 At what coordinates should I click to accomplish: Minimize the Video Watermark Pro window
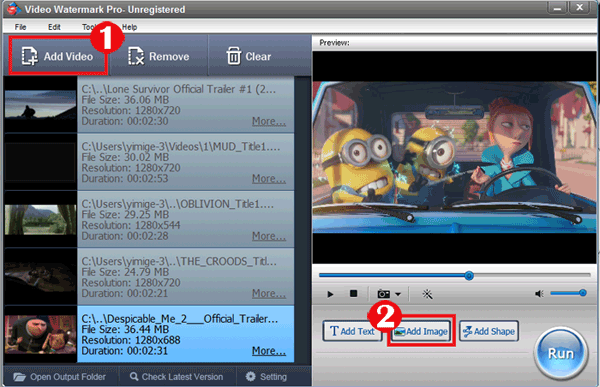pos(557,8)
